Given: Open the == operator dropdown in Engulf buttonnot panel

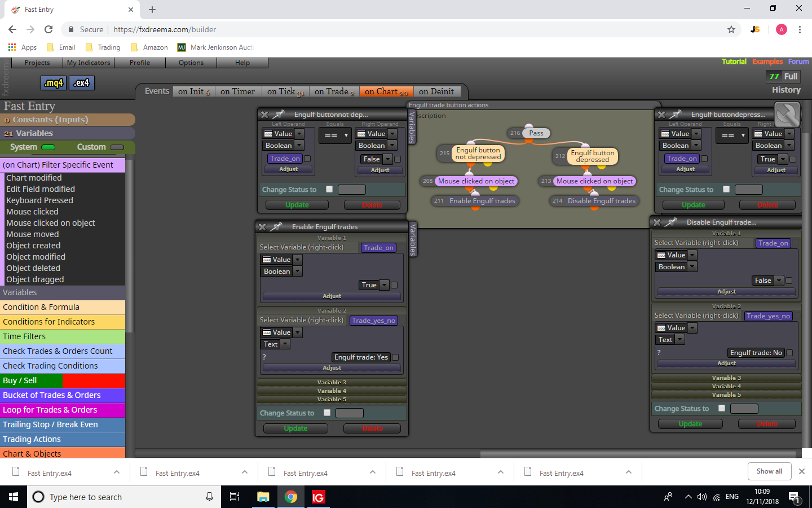Looking at the screenshot, I should (335, 135).
